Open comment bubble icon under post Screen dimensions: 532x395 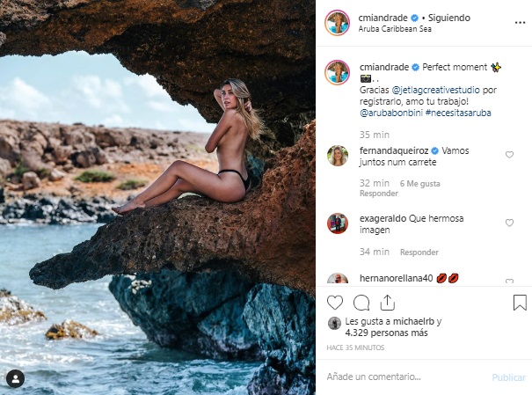point(361,303)
